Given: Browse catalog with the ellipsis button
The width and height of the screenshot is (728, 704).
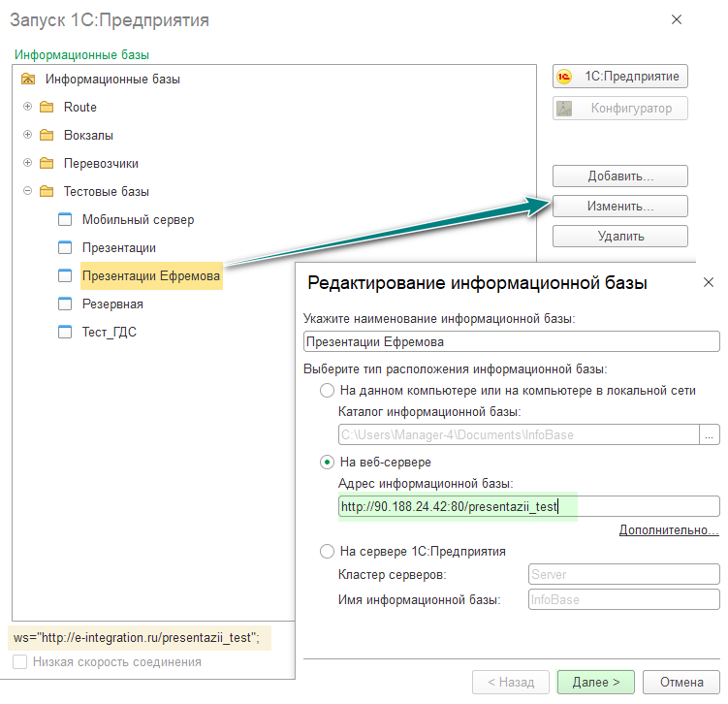Looking at the screenshot, I should click(712, 435).
